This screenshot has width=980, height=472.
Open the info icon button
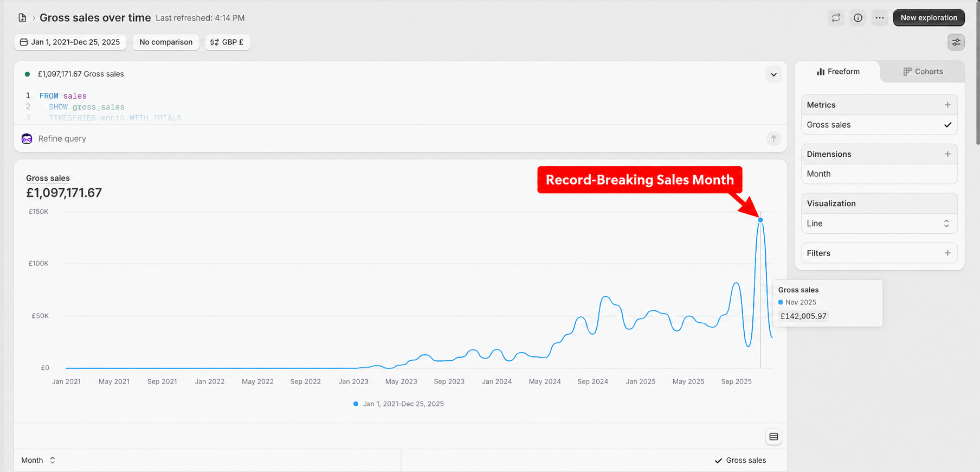coord(858,18)
